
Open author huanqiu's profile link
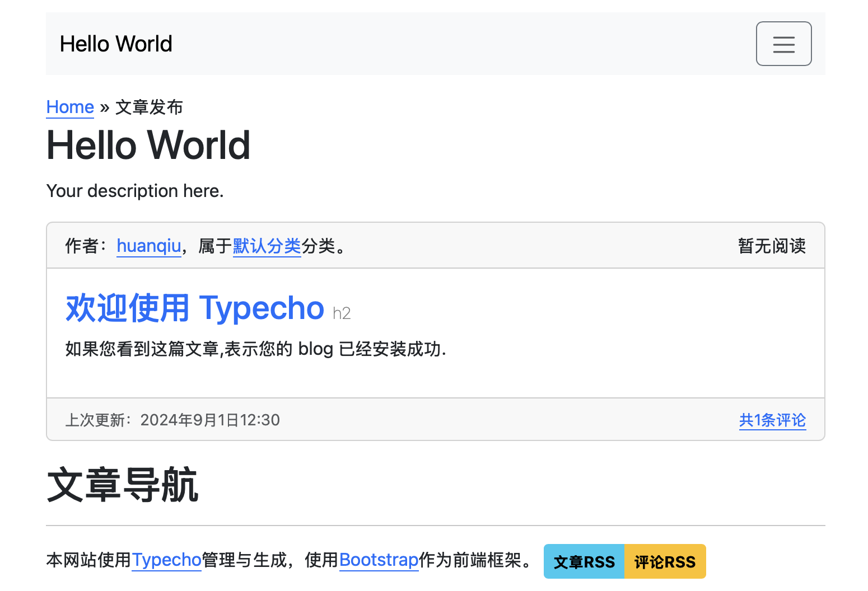[148, 246]
